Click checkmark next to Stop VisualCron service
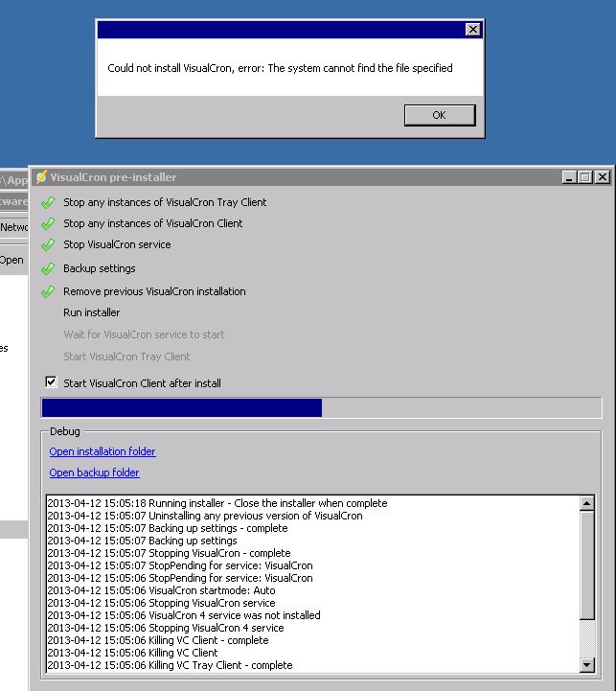The height and width of the screenshot is (691, 616). tap(48, 245)
